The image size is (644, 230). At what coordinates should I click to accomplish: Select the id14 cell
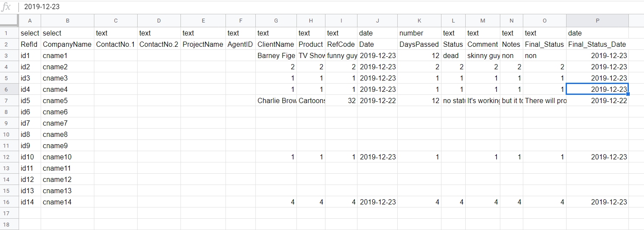[30, 202]
